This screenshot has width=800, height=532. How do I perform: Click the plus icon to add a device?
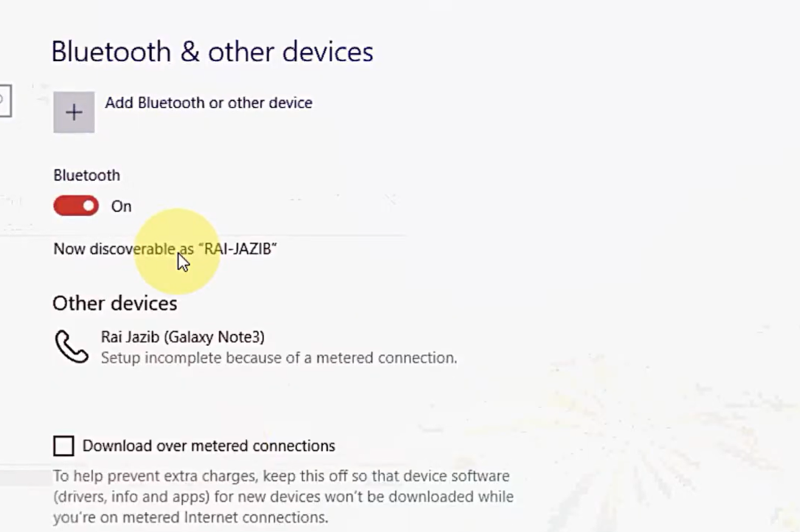click(74, 112)
